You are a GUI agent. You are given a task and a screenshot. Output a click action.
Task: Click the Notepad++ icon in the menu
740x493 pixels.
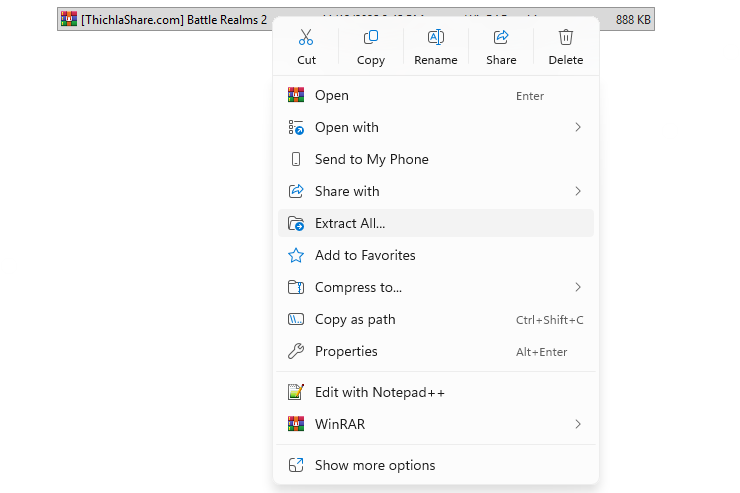coord(295,392)
